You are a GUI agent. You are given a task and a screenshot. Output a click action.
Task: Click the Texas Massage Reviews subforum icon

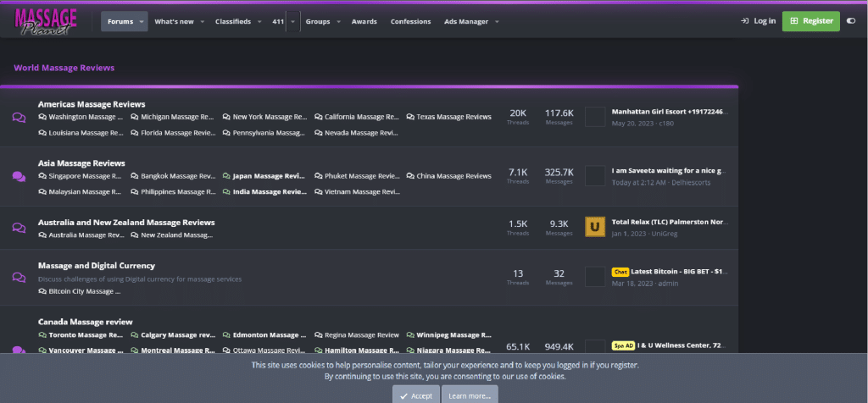pyautogui.click(x=410, y=117)
